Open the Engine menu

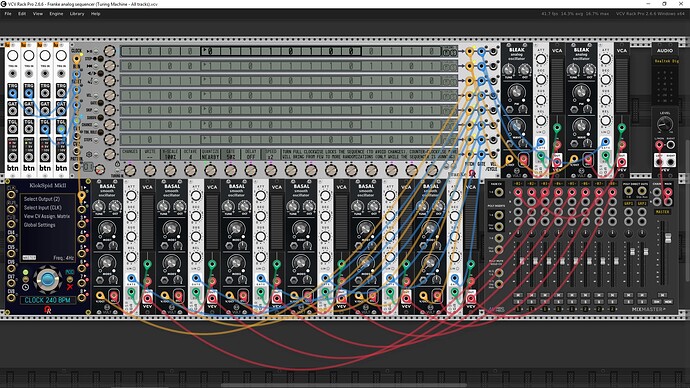tap(56, 14)
